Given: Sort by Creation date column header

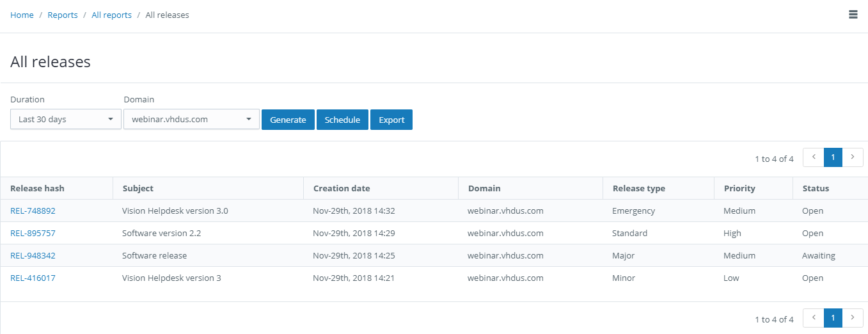Looking at the screenshot, I should (342, 188).
